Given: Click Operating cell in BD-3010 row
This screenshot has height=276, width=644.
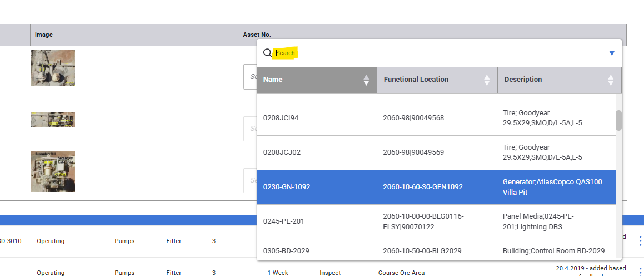Looking at the screenshot, I should point(51,241).
